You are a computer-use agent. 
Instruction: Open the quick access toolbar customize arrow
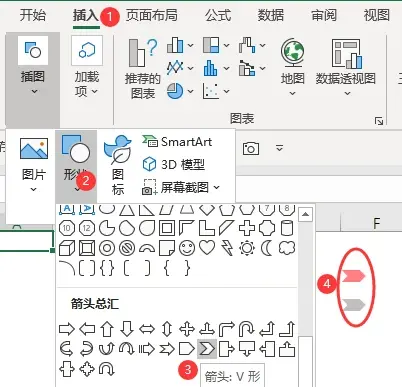point(279,148)
